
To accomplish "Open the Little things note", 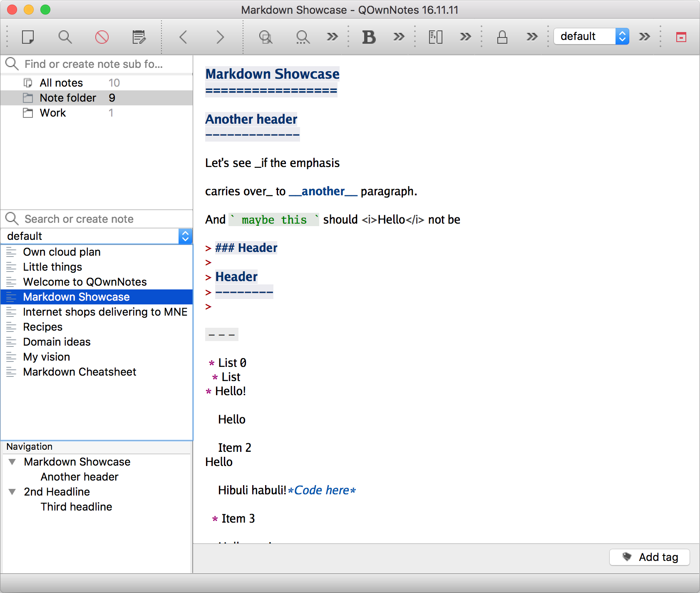I will pos(97,267).
